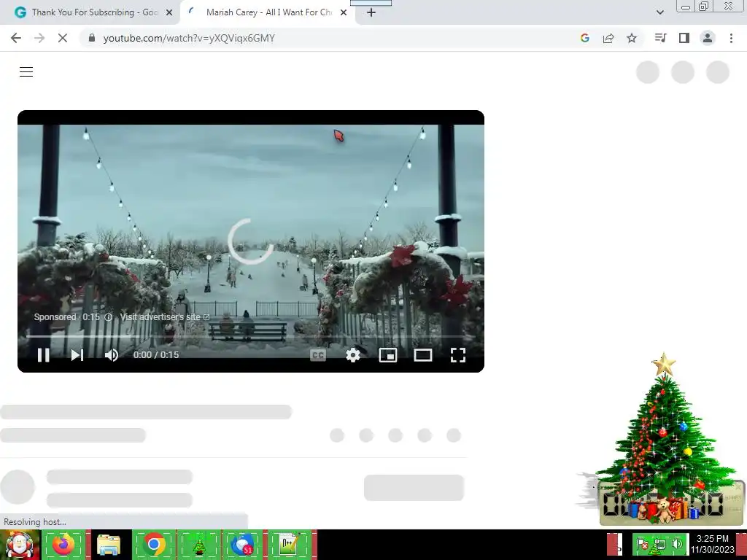Share this page icon
The width and height of the screenshot is (747, 560).
tap(608, 38)
